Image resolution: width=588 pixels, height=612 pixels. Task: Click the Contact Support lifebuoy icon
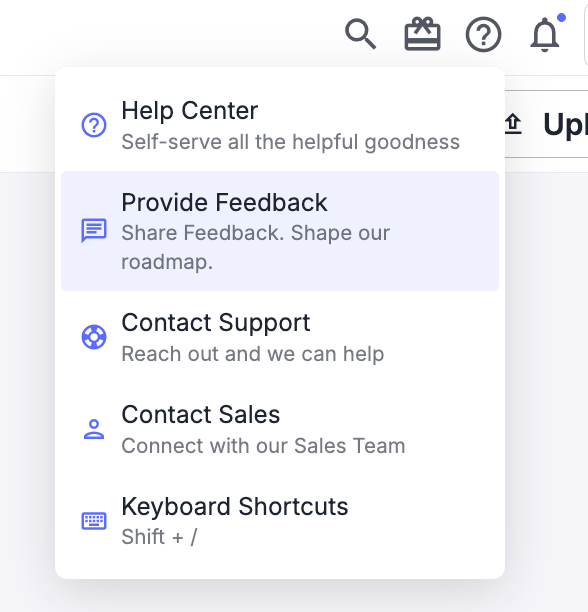pyautogui.click(x=94, y=337)
